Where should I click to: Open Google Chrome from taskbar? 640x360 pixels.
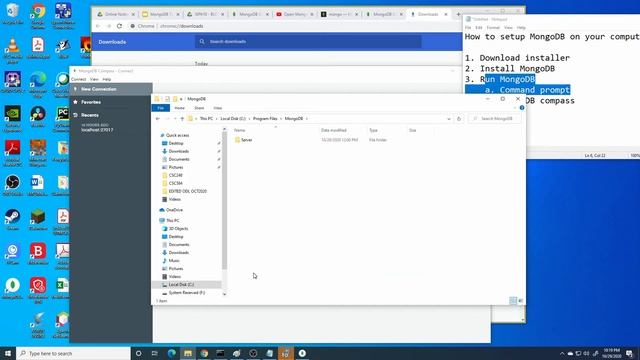click(x=204, y=353)
